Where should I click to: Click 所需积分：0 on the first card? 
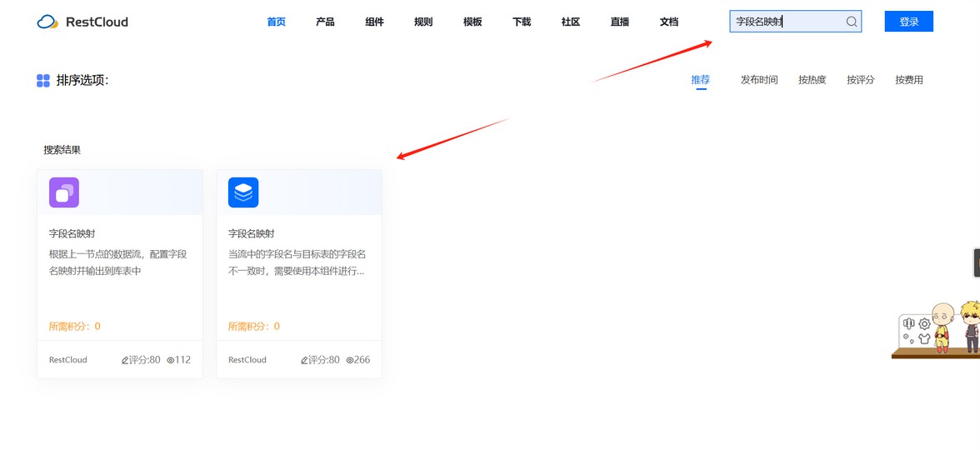coord(74,327)
